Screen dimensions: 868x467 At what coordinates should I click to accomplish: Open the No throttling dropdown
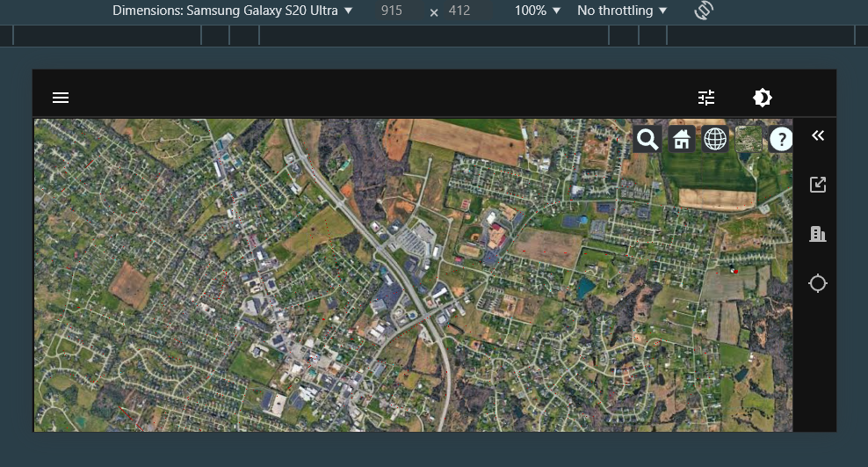pyautogui.click(x=622, y=11)
